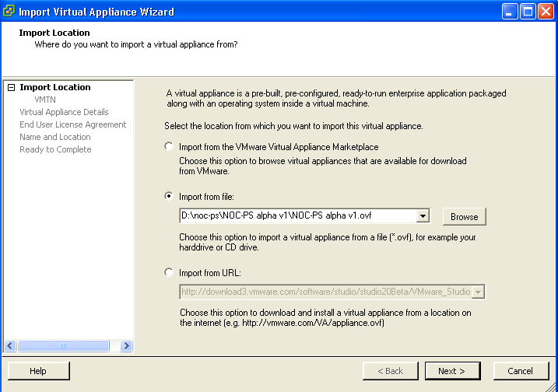Click the sidebar scroll left arrow
This screenshot has width=558, height=392.
tap(10, 346)
